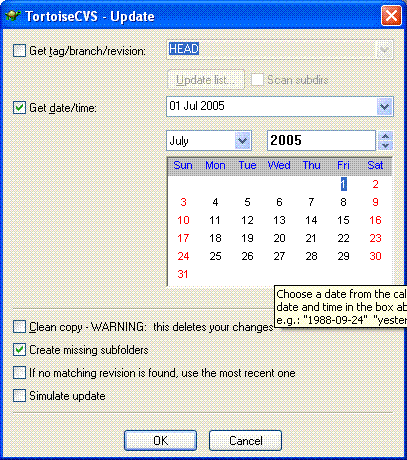The width and height of the screenshot is (407, 460).
Task: Click the 2005 year field
Action: pyautogui.click(x=321, y=140)
